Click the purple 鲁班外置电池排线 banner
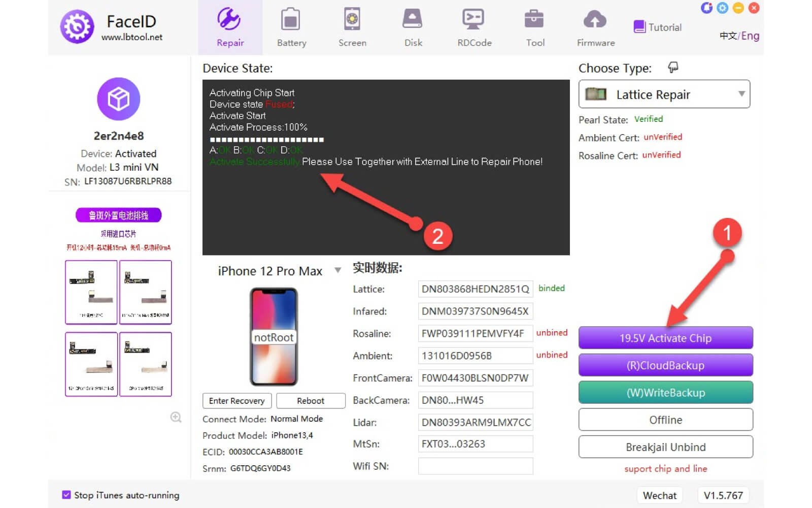 tap(119, 215)
